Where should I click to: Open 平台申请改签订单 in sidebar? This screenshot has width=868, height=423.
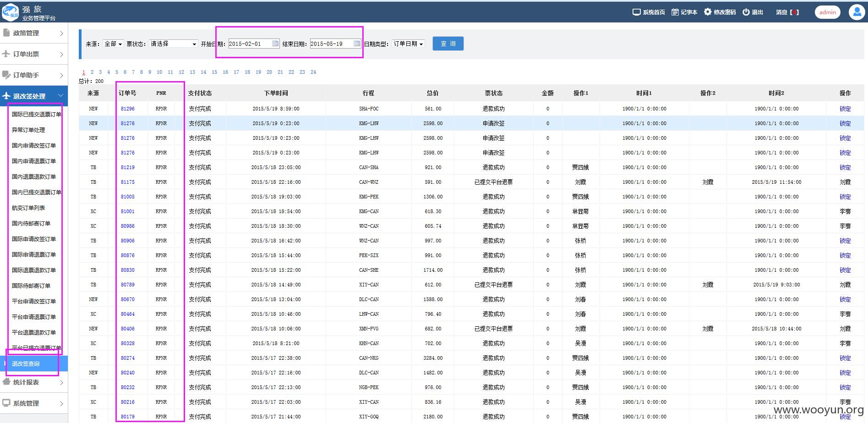point(34,301)
